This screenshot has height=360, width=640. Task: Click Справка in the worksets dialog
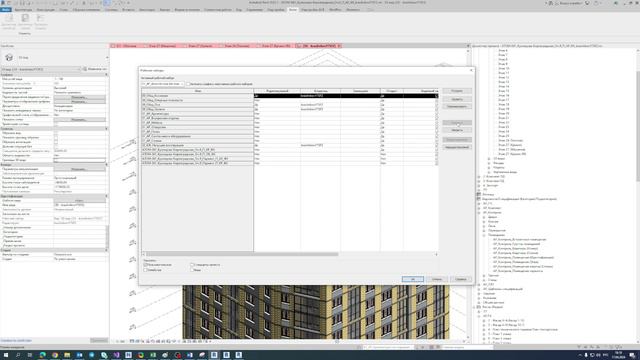click(461, 279)
